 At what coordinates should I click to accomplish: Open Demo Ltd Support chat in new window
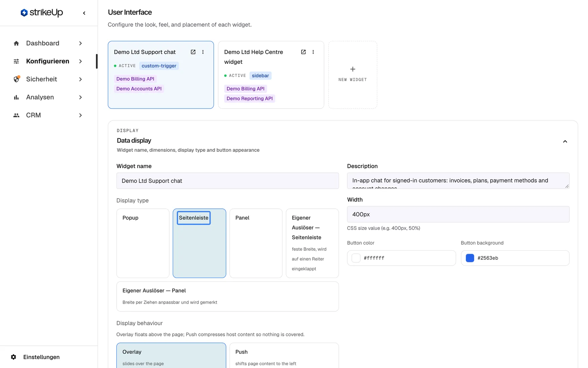coord(193,52)
